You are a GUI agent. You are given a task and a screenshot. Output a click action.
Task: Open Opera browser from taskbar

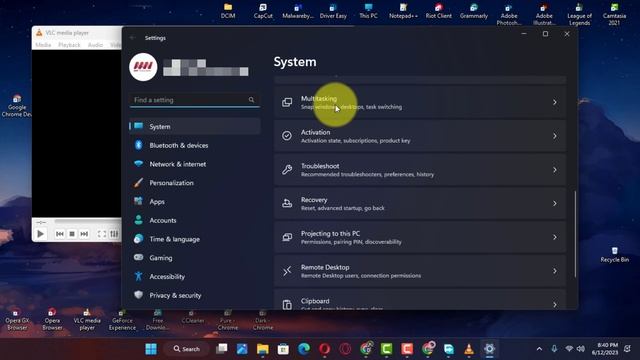click(324, 349)
